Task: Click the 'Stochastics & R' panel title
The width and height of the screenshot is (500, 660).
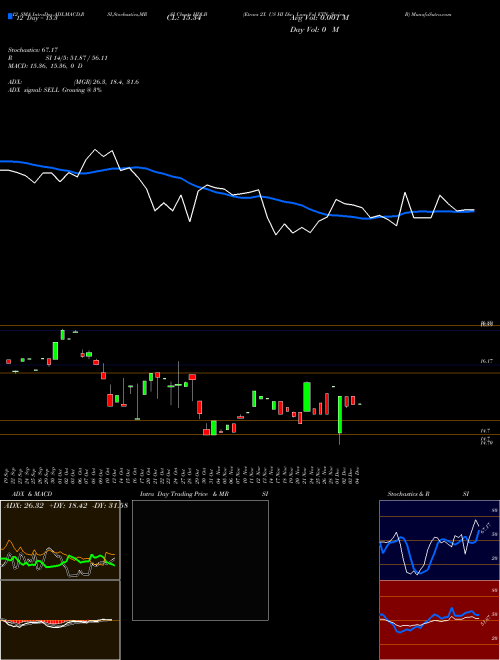Action: 408,494
